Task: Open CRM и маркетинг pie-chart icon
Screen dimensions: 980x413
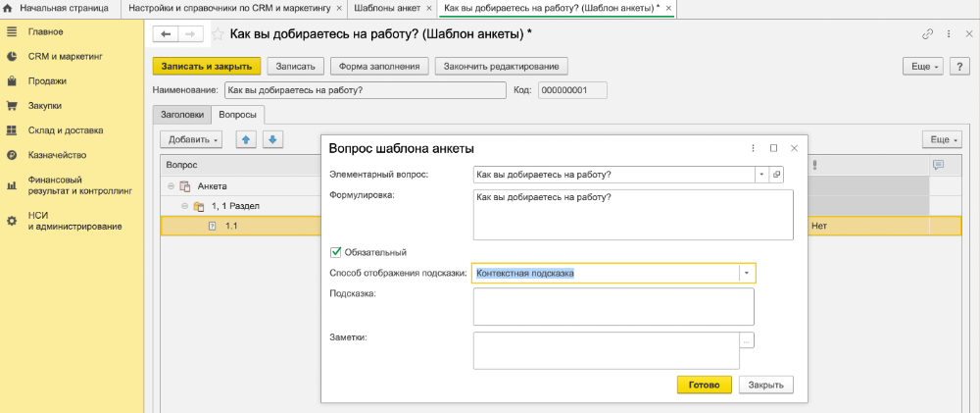Action: coord(11,56)
